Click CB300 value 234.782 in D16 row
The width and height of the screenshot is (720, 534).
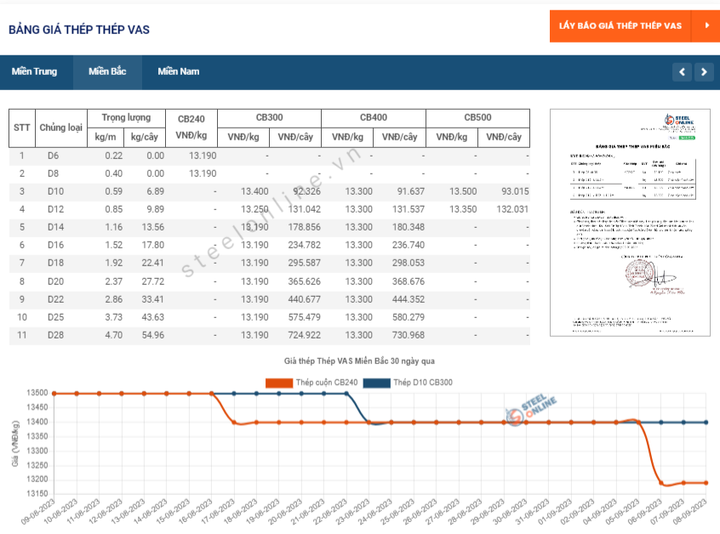pos(304,245)
